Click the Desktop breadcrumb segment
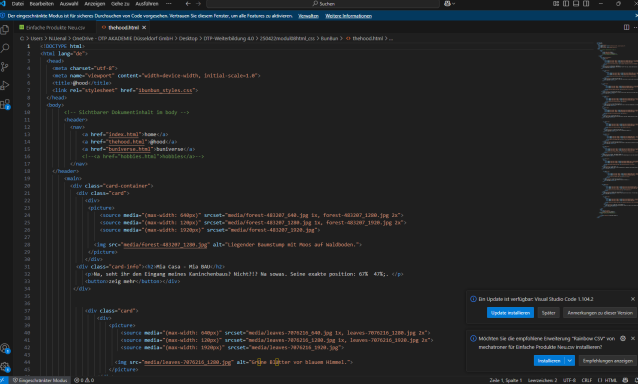 (x=188, y=38)
